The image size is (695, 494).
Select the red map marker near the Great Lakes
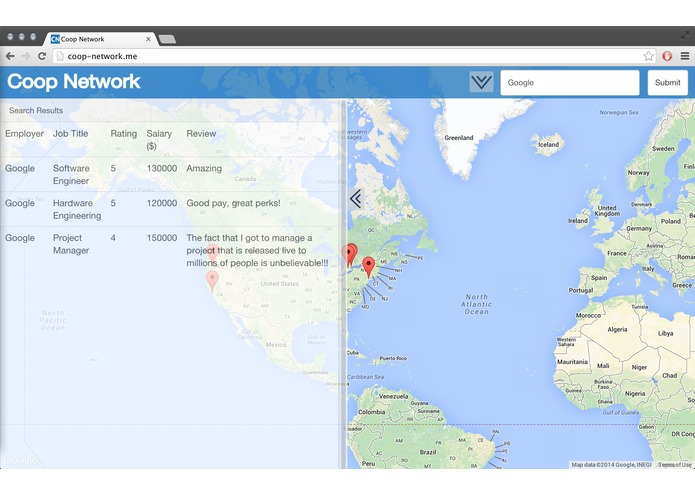pos(350,255)
